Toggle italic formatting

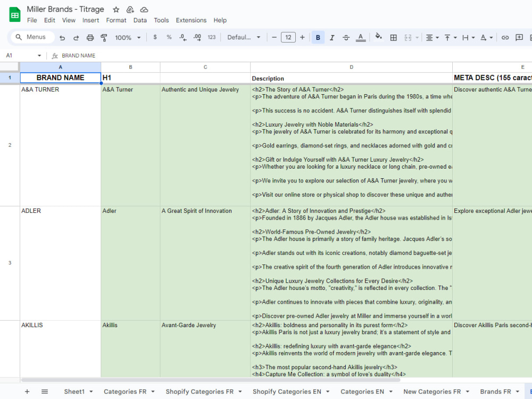coord(332,37)
